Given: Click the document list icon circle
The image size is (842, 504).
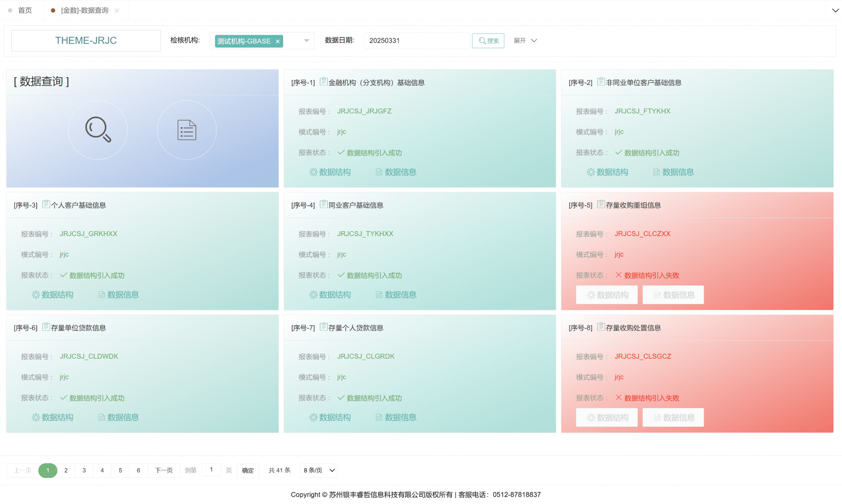Looking at the screenshot, I should (x=186, y=130).
